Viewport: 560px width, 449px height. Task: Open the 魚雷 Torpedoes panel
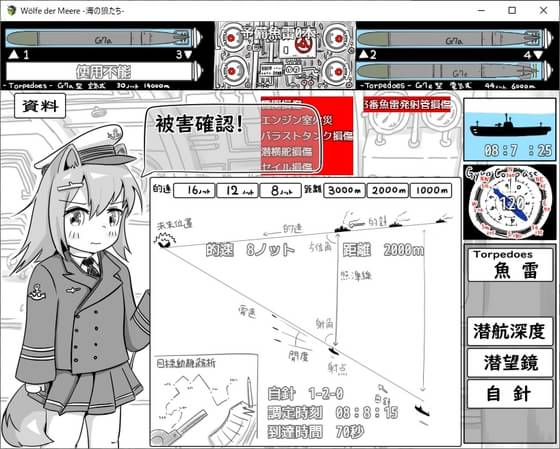pyautogui.click(x=510, y=265)
